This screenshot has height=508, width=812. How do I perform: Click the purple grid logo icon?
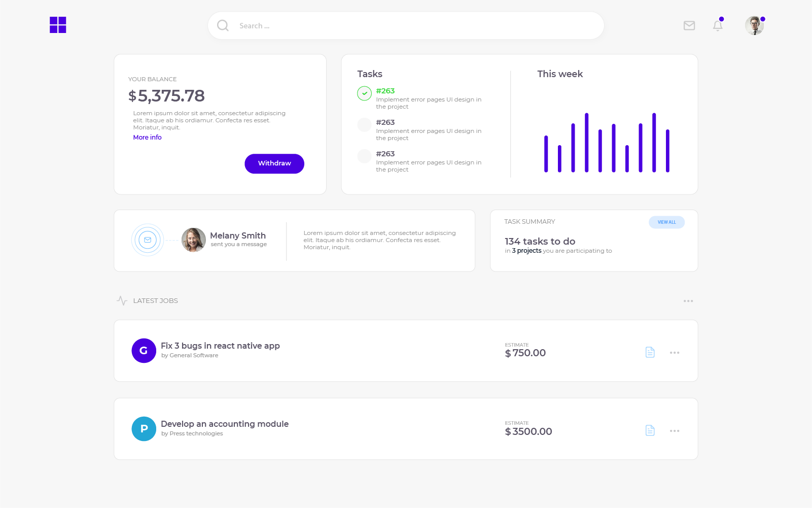[58, 25]
